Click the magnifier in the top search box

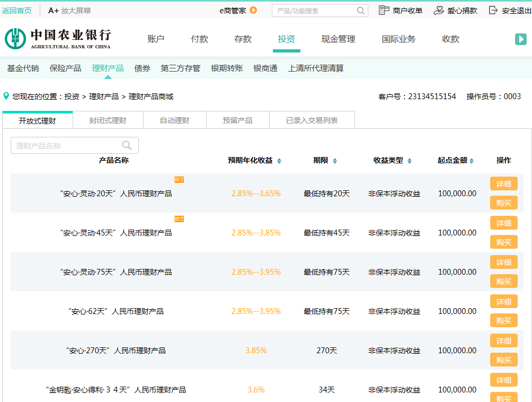[x=361, y=11]
